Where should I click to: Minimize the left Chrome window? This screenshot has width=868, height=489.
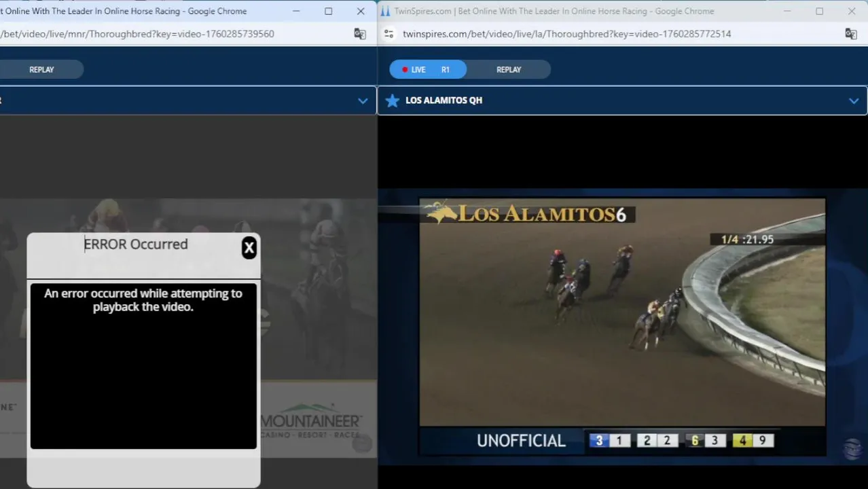297,11
